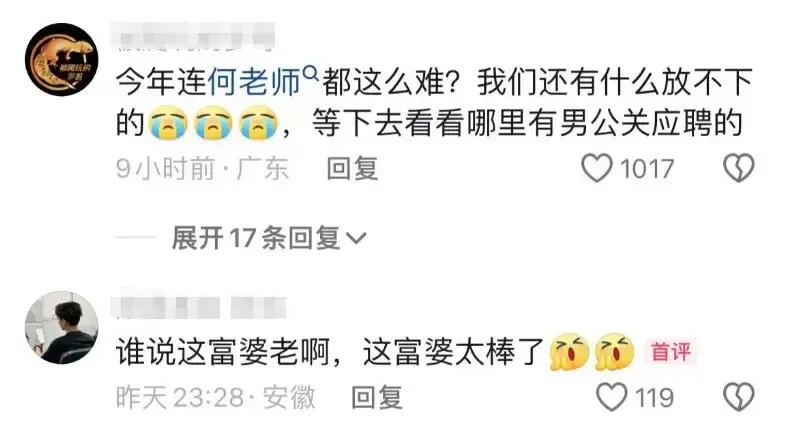Tap the like count 119
This screenshot has height=437, width=787.
(654, 398)
